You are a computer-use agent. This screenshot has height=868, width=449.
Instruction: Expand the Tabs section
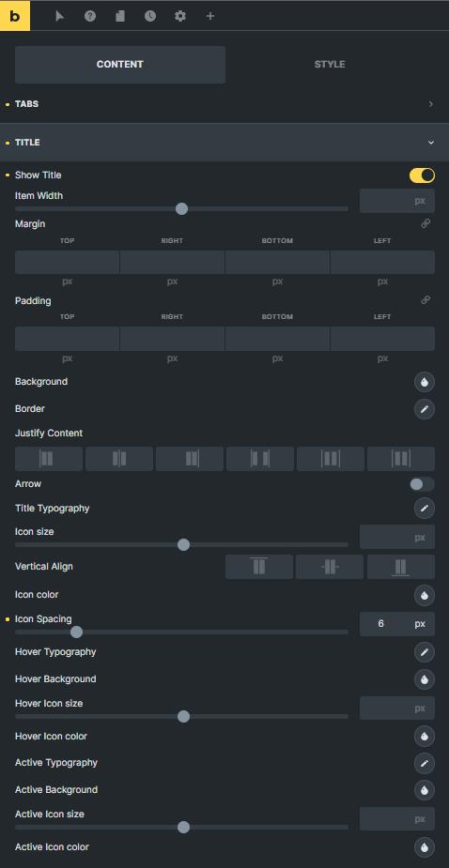click(x=224, y=104)
